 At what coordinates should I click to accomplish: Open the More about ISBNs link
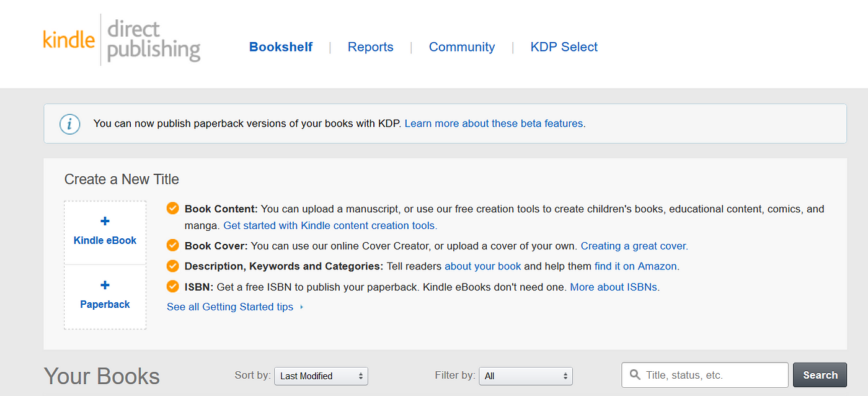(x=614, y=287)
